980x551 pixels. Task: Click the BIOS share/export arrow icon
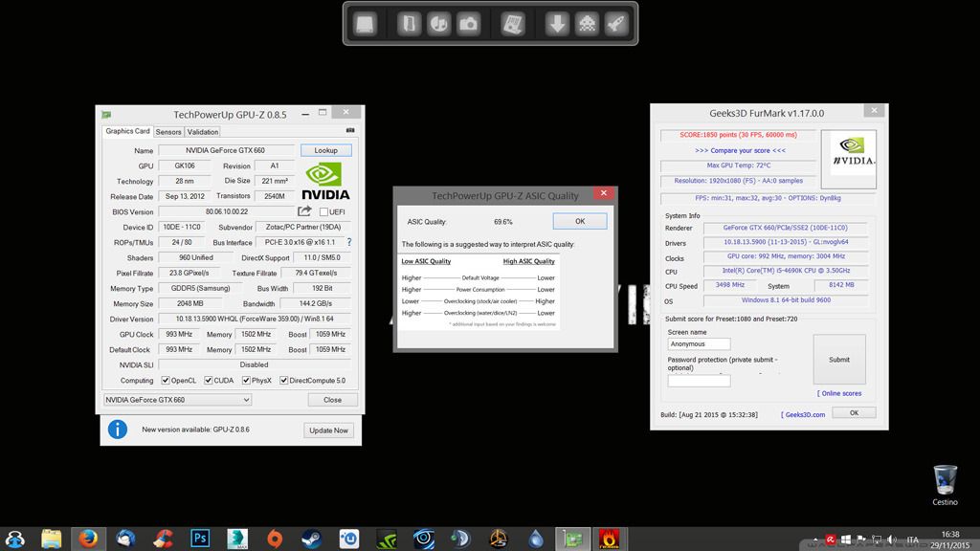(304, 211)
